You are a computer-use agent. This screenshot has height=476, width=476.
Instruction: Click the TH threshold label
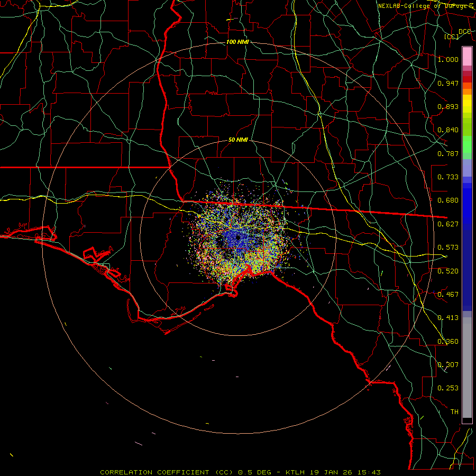tap(454, 412)
